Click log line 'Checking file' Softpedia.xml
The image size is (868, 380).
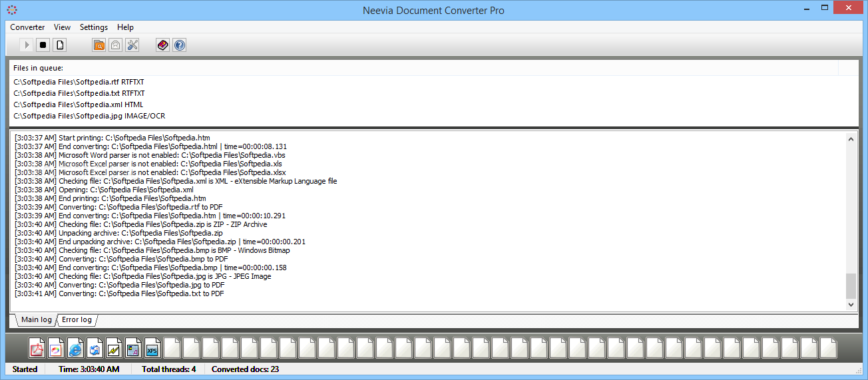pos(176,181)
